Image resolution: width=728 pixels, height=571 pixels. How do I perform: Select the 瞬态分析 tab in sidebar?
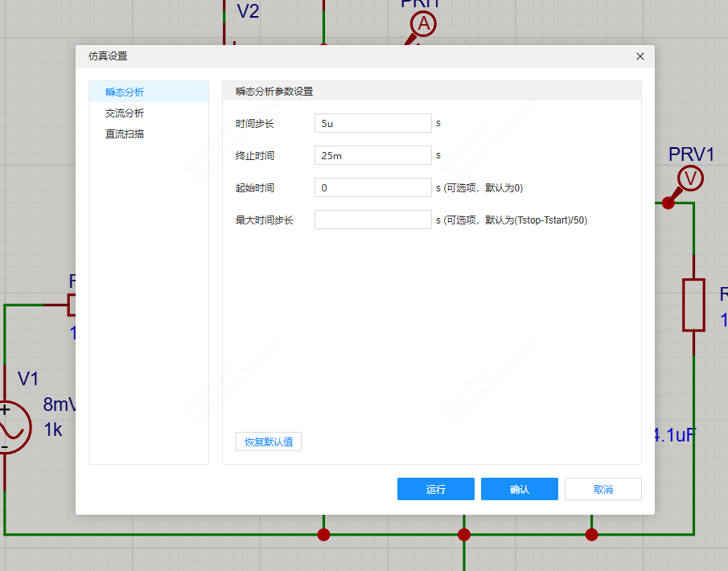click(126, 92)
